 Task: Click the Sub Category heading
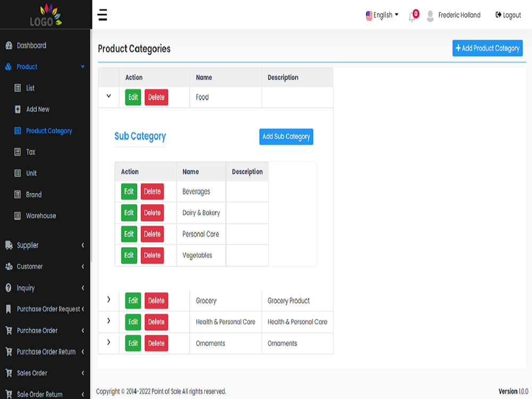pyautogui.click(x=140, y=136)
